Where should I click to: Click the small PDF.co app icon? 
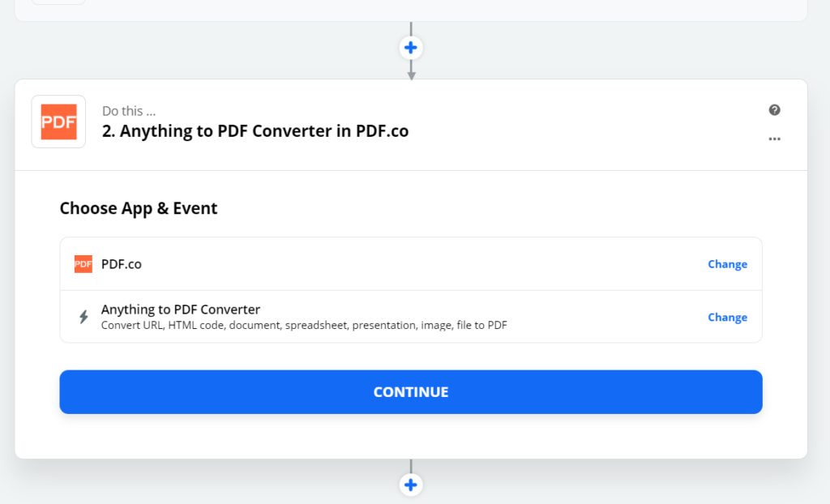(83, 264)
